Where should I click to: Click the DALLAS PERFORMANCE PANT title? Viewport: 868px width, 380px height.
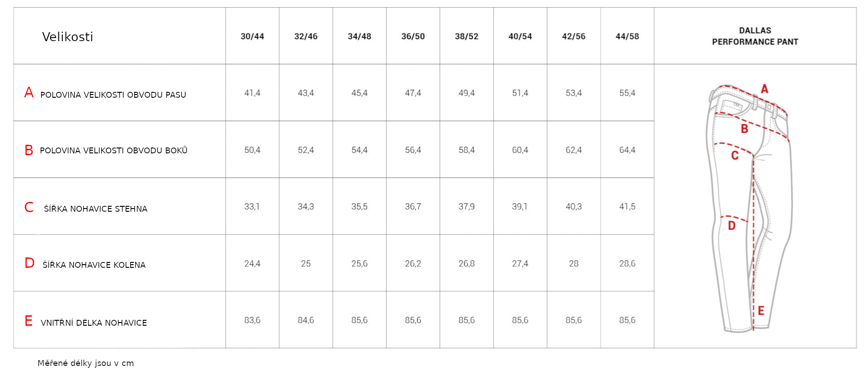pyautogui.click(x=755, y=36)
